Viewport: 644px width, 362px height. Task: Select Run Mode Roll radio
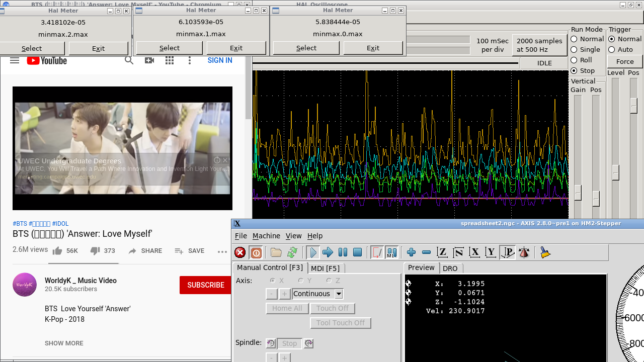574,60
